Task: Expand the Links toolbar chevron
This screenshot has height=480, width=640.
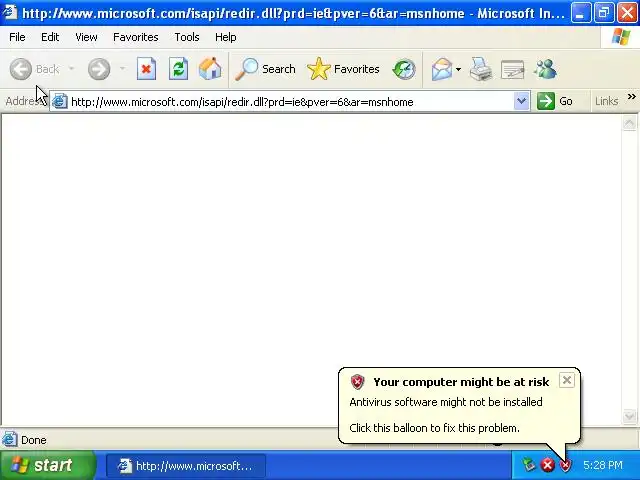Action: pos(631,97)
